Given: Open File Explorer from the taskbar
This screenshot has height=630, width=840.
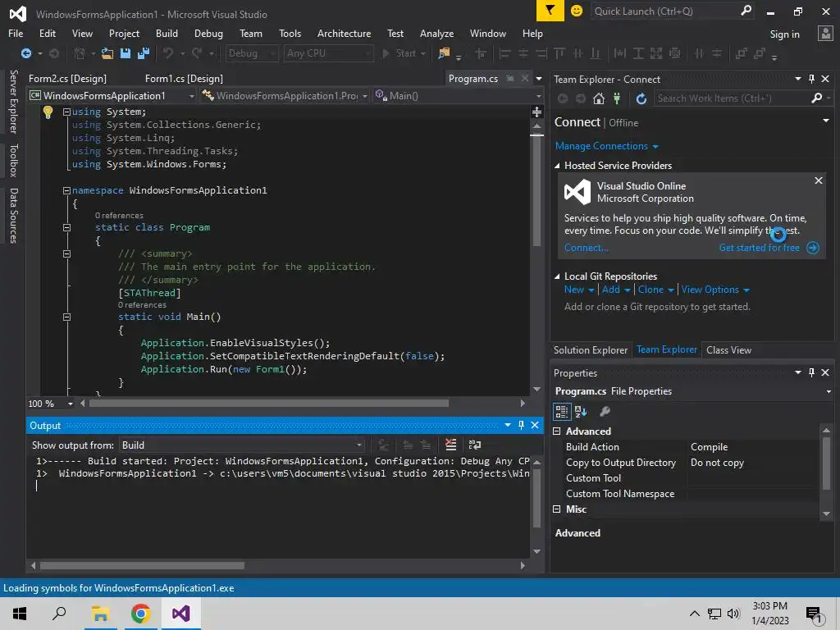Looking at the screenshot, I should 100,614.
